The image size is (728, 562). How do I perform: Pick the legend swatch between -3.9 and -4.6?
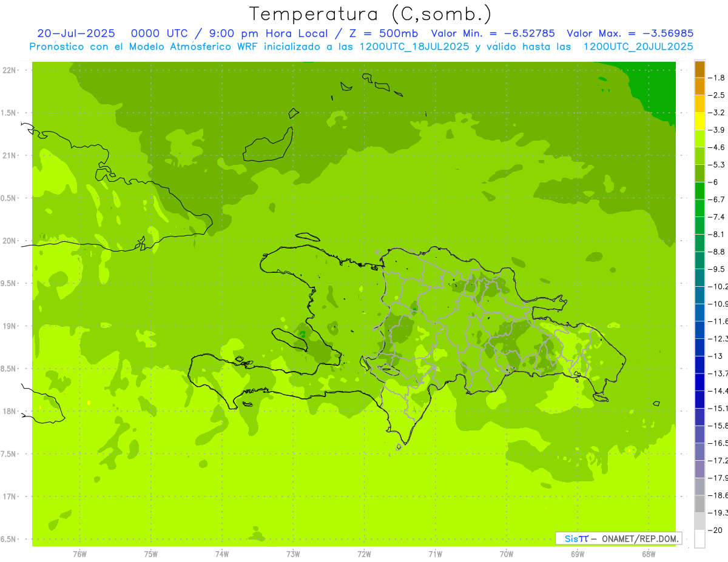[699, 138]
